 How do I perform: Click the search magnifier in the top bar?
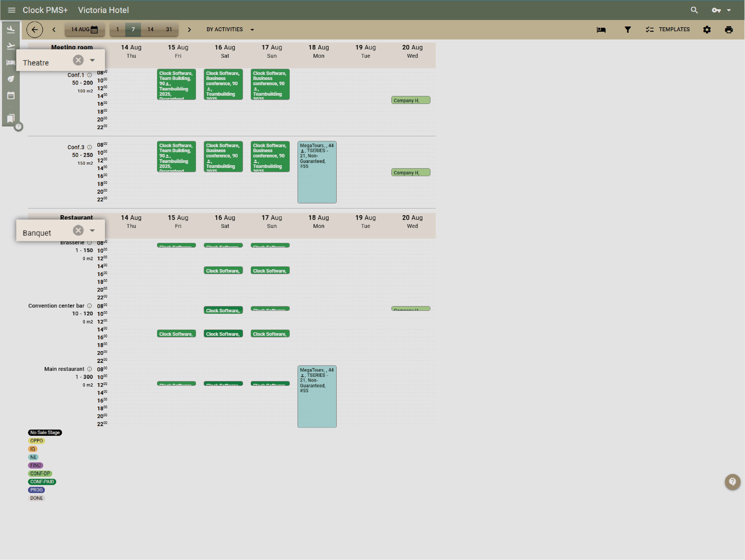pos(694,10)
